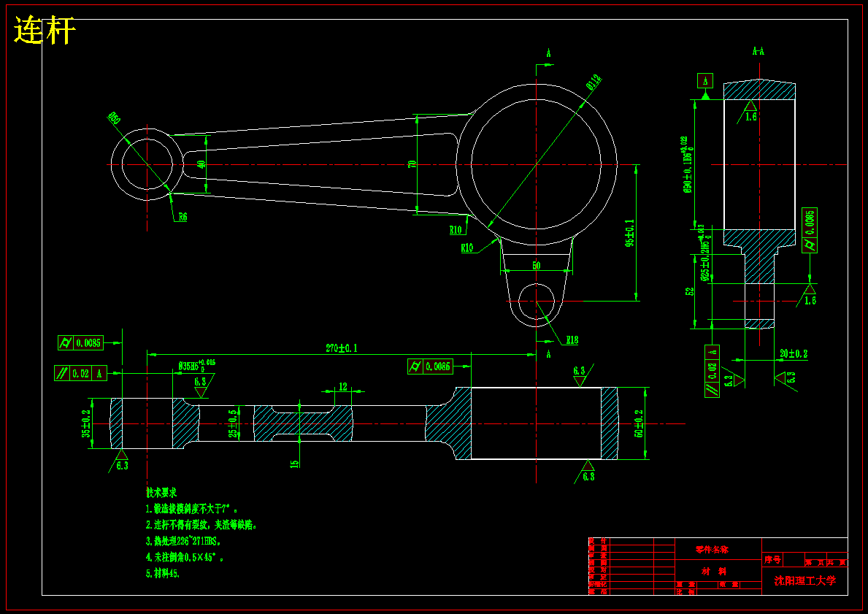The image size is (868, 614).
Task: Select the '270±0.1' center distance dimension
Action: click(341, 348)
